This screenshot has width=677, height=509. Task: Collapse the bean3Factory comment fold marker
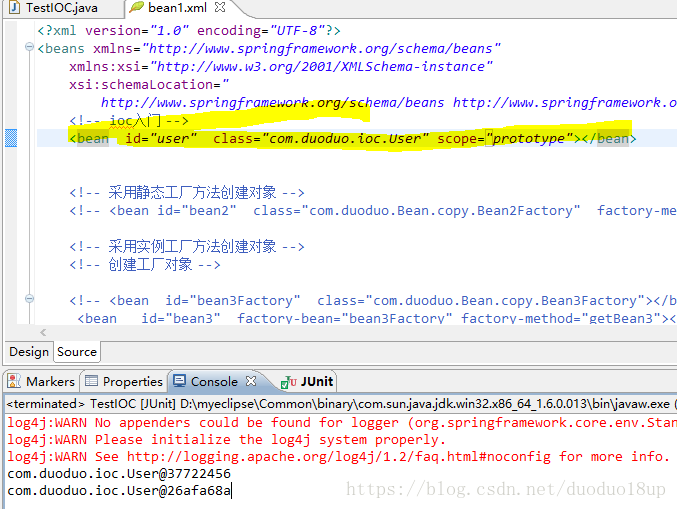(x=29, y=298)
